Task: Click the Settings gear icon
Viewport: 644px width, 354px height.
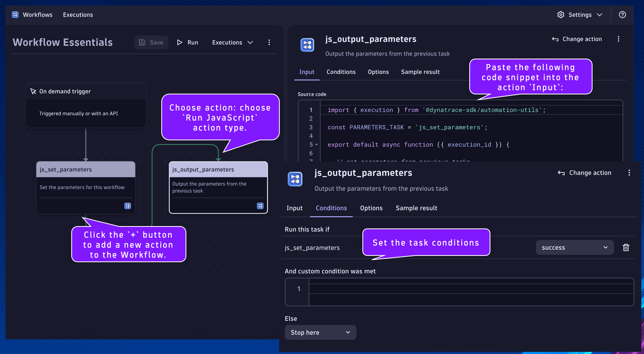Action: tap(561, 15)
